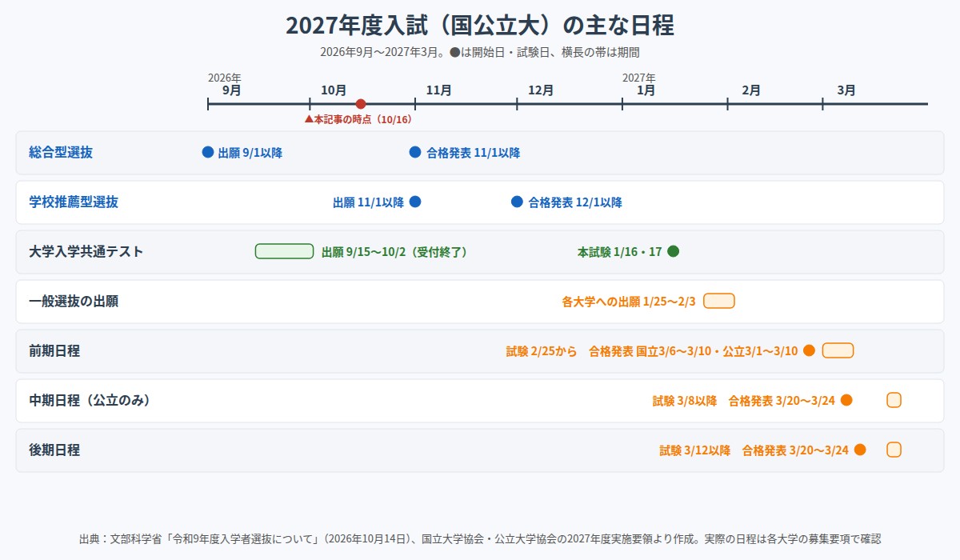Image resolution: width=960 pixels, height=560 pixels.
Task: Click the red current-date marker on the timeline
Action: (x=361, y=104)
